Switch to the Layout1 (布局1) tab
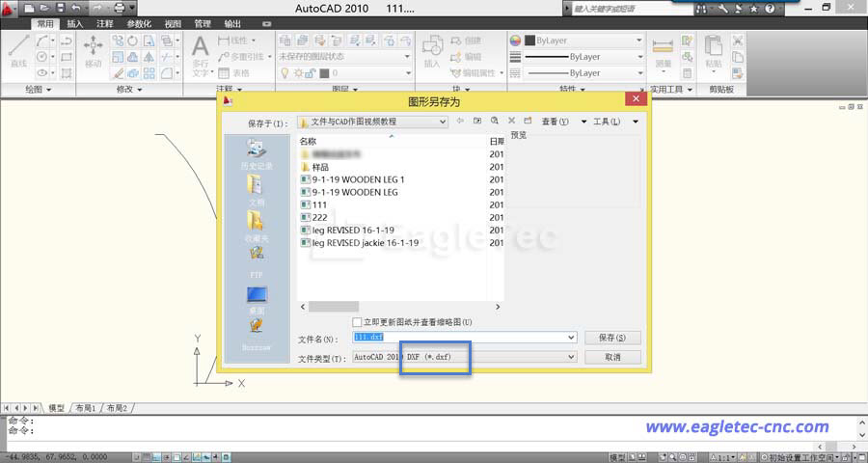The image size is (868, 463). pos(86,408)
